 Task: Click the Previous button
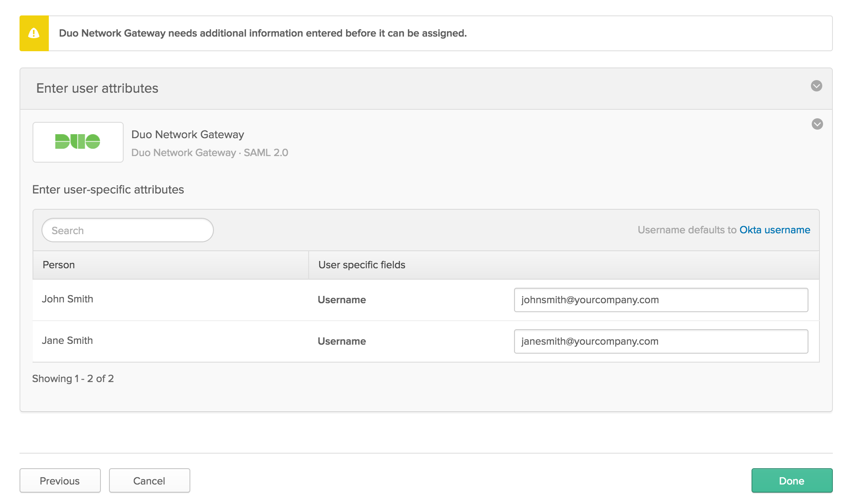pos(60,480)
